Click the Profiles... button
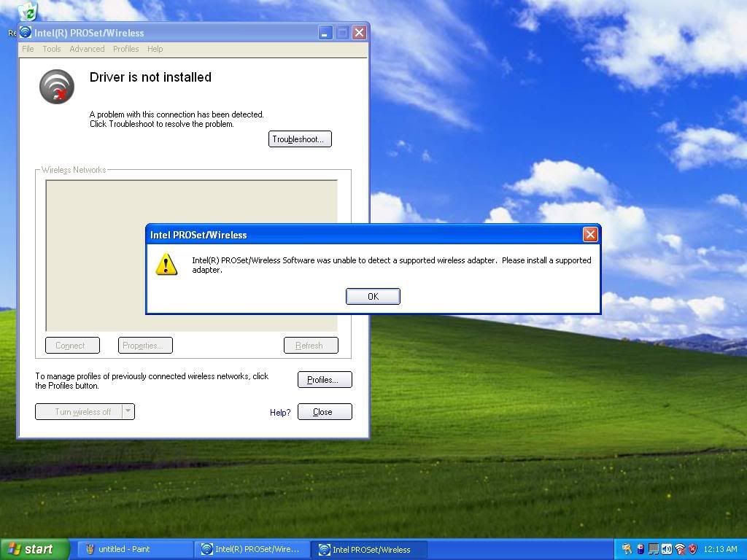 click(x=325, y=379)
